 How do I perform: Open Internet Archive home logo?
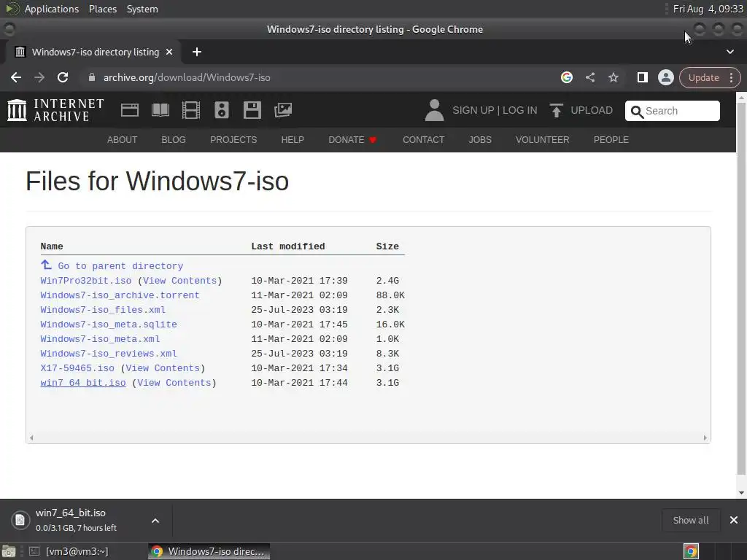pyautogui.click(x=55, y=110)
